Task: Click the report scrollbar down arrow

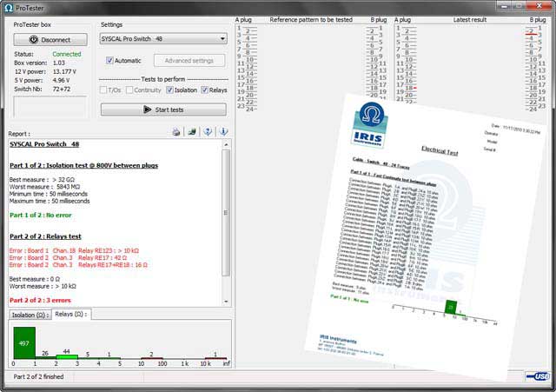Action: tap(226, 302)
